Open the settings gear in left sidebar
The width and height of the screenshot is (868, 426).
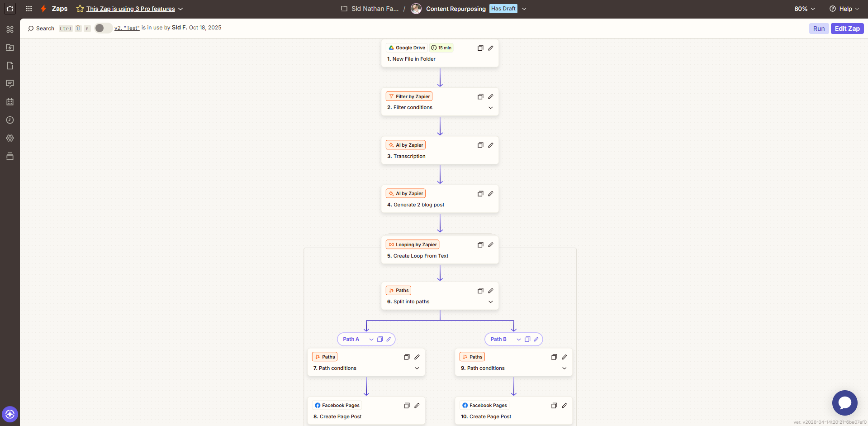[x=10, y=138]
